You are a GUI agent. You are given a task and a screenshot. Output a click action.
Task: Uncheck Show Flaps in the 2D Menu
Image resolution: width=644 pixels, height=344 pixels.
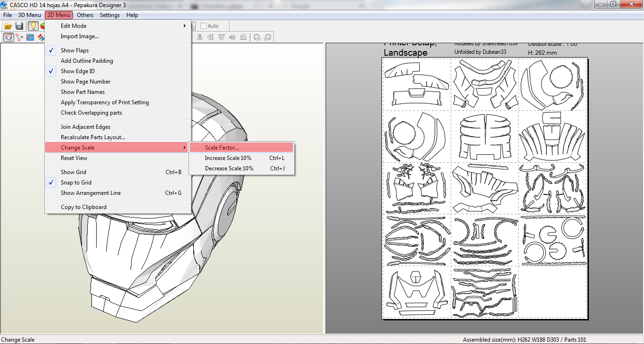(x=118, y=50)
